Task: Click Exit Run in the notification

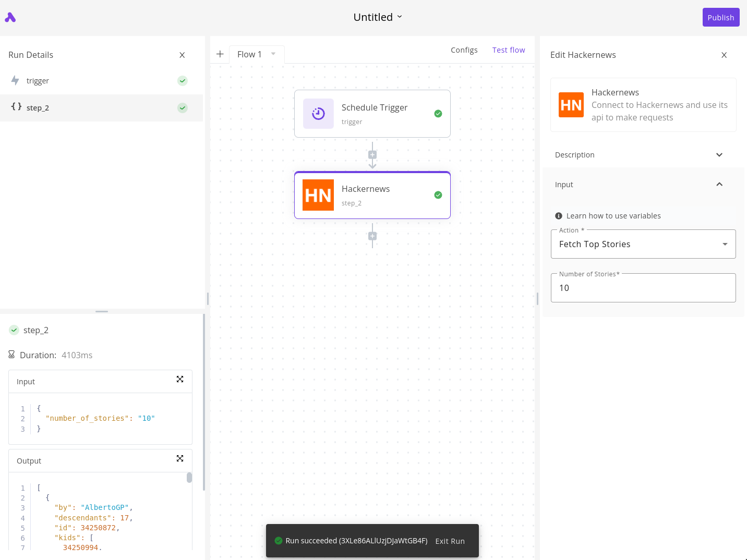Action: coord(450,541)
